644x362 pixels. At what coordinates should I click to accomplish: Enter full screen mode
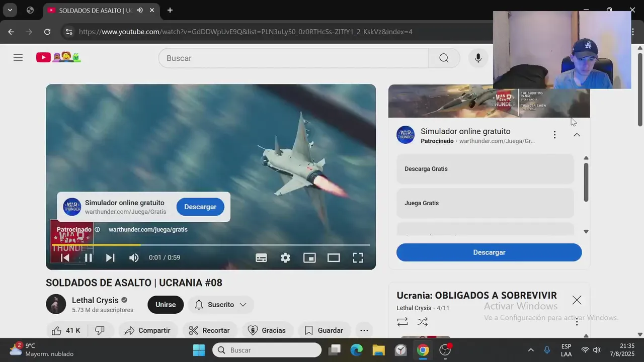point(358,258)
